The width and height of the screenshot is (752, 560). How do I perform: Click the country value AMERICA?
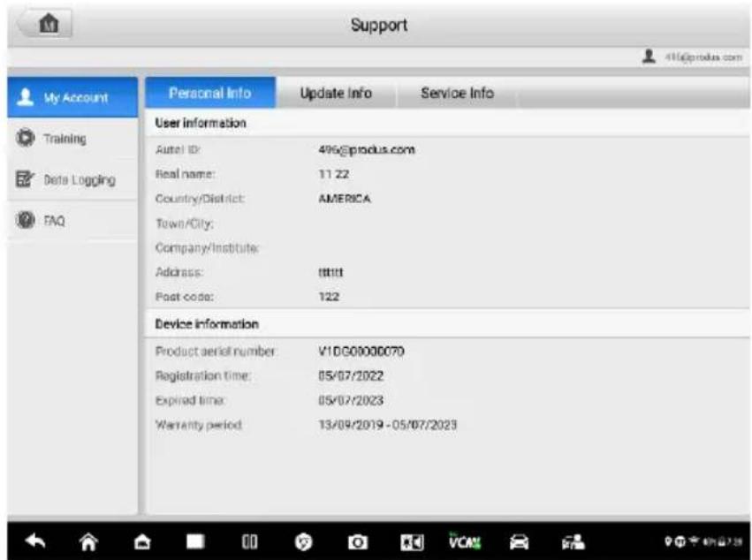click(x=345, y=199)
